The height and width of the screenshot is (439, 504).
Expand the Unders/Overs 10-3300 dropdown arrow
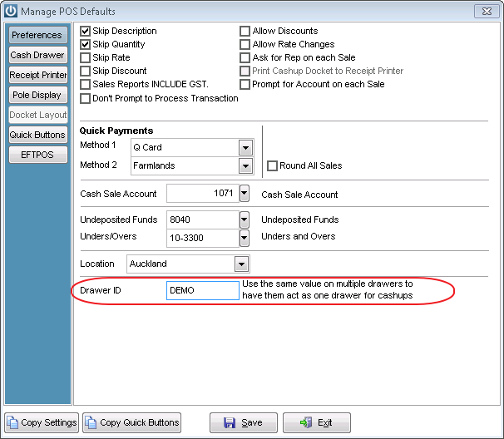(x=245, y=238)
